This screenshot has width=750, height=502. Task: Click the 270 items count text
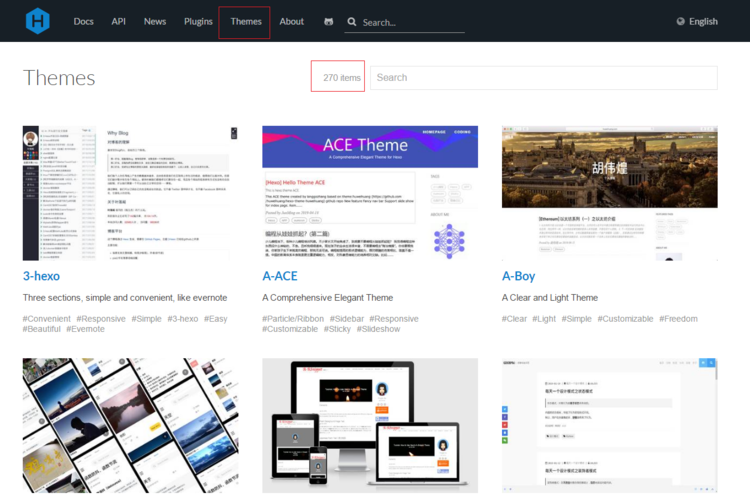[342, 77]
